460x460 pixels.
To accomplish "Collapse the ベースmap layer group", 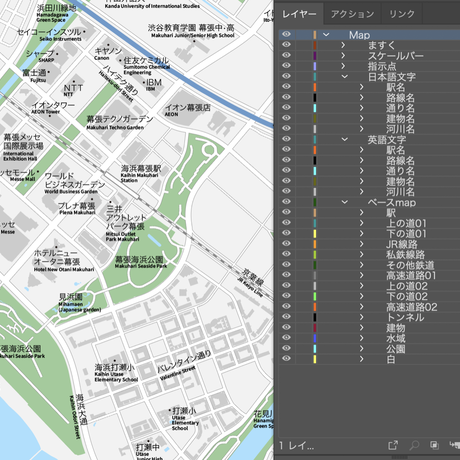I will (345, 202).
